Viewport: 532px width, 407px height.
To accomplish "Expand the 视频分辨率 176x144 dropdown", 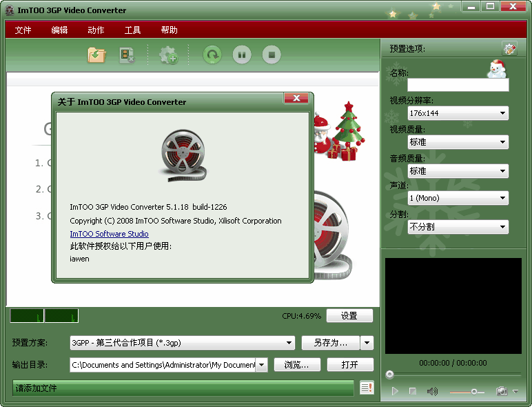I will (458, 113).
